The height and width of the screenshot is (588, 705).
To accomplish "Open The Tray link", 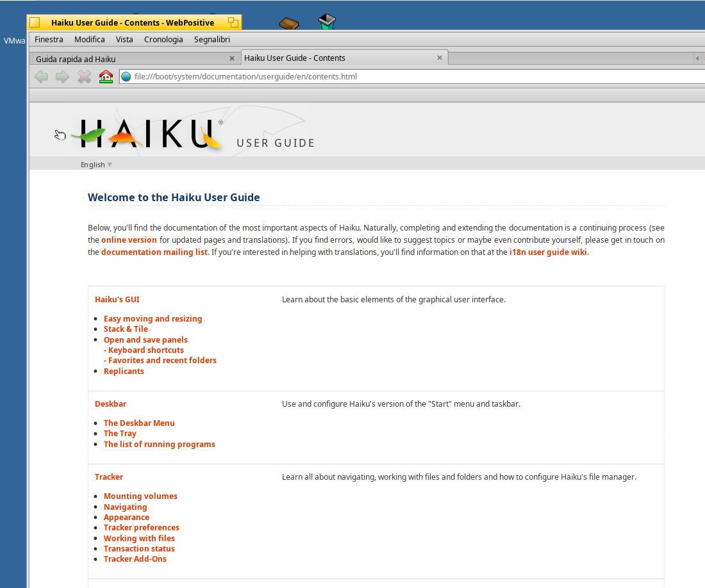I will (120, 434).
